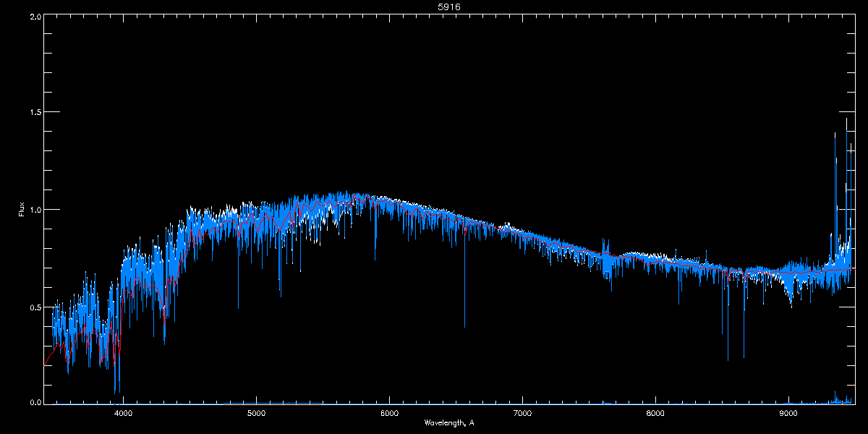This screenshot has width=868, height=434.
Task: Click the 1.0 flux tick label
Action: pyautogui.click(x=35, y=210)
